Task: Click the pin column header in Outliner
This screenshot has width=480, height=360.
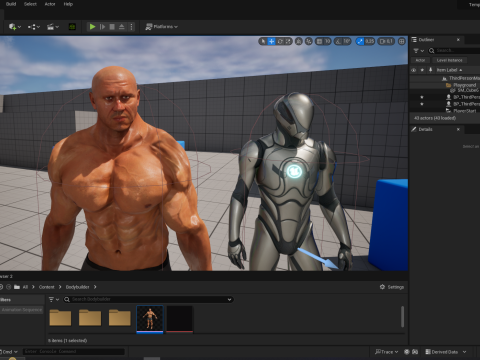Action: [430, 70]
